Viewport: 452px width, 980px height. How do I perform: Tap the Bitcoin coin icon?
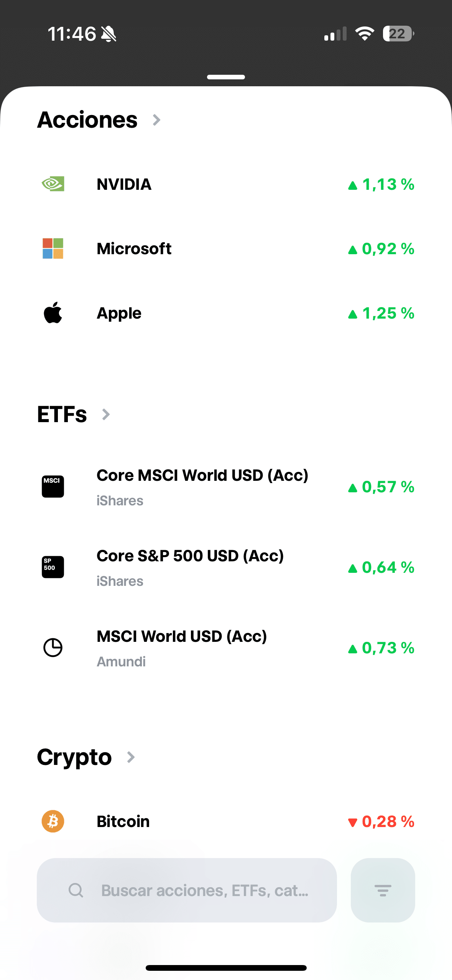click(x=53, y=821)
